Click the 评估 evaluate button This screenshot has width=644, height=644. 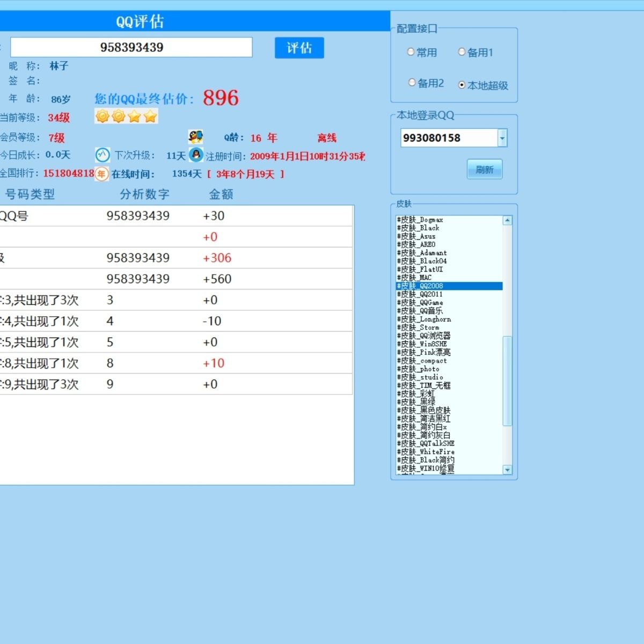tap(299, 48)
